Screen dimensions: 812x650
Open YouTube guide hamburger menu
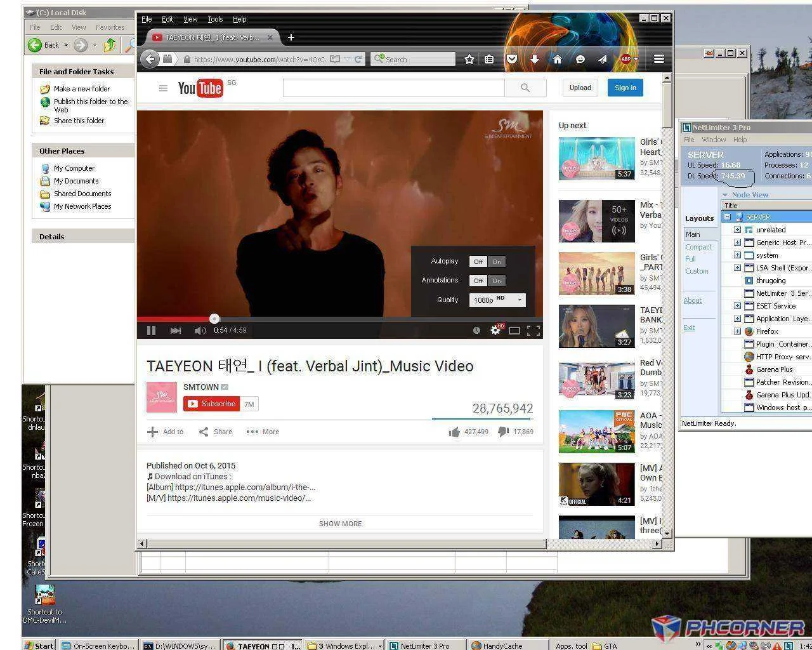[x=163, y=88]
